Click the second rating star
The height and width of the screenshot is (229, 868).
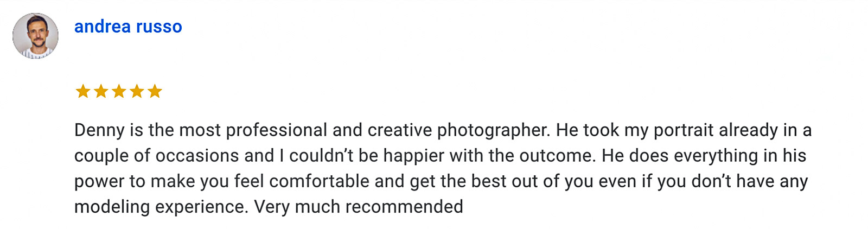tap(101, 91)
